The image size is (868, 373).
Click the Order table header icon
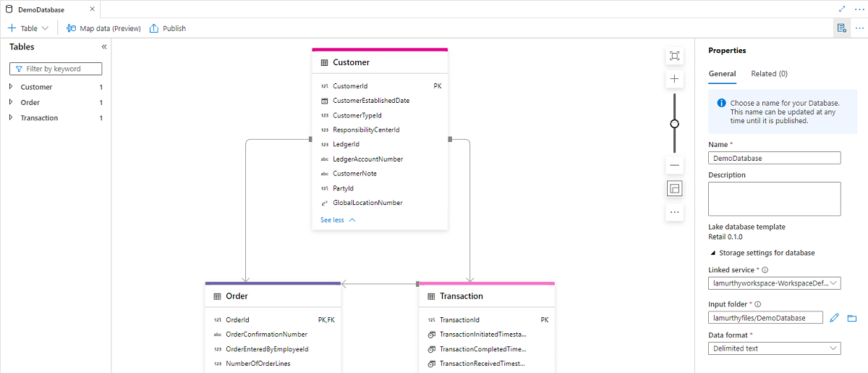click(x=218, y=296)
